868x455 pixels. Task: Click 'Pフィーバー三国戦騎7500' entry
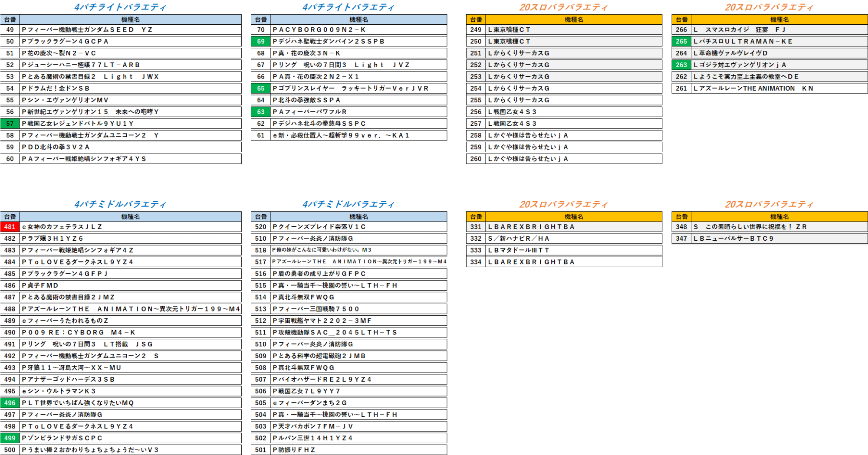point(359,309)
